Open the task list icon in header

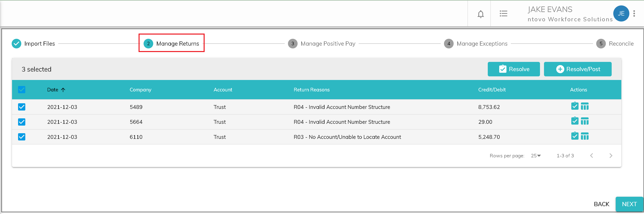click(503, 13)
